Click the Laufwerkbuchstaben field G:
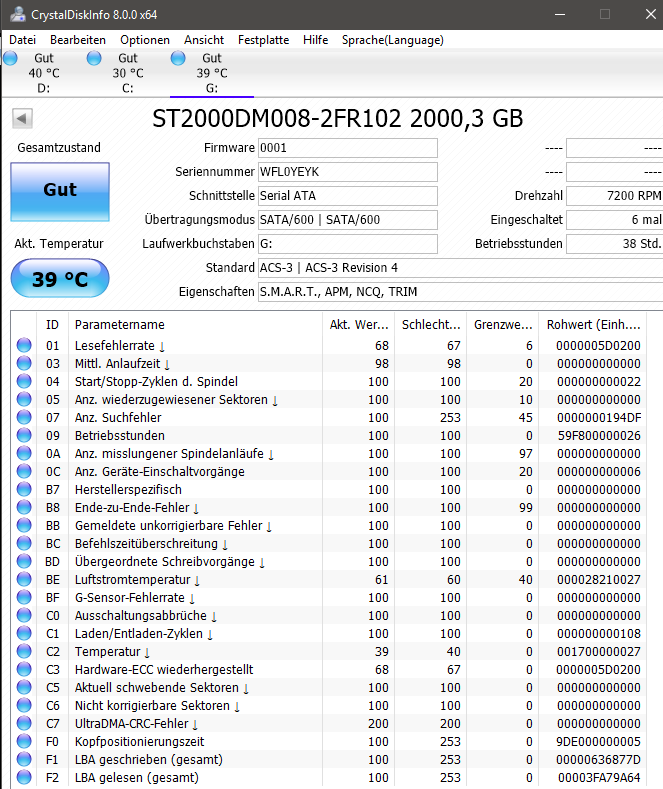Viewport: 663px width, 789px height. [348, 244]
